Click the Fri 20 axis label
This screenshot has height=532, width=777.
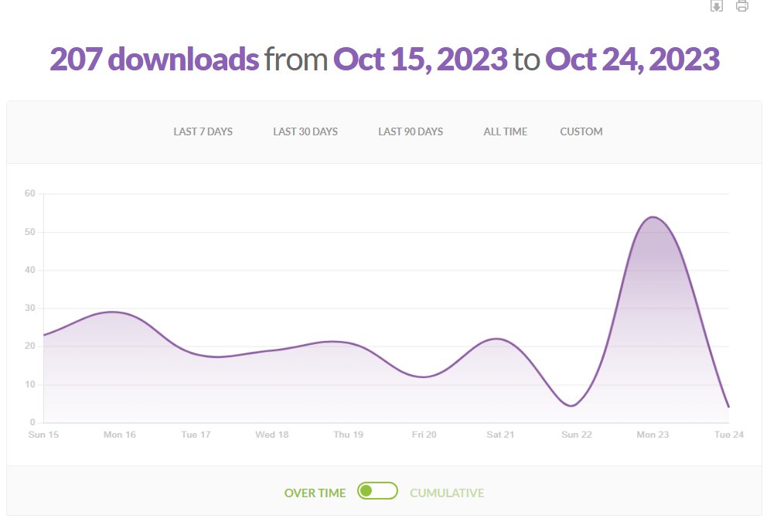424,435
